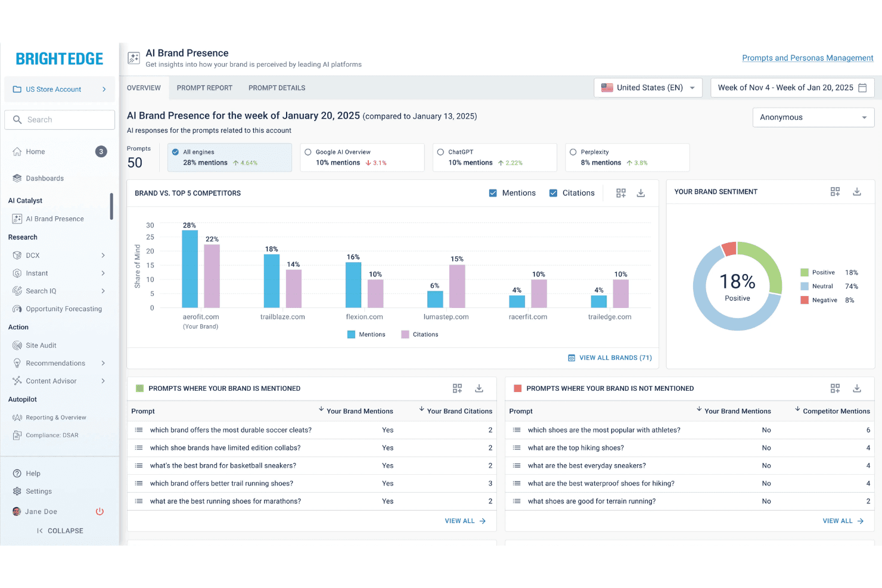Viewport: 882px width, 588px height.
Task: Open Settings gear in sidebar
Action: (x=17, y=491)
